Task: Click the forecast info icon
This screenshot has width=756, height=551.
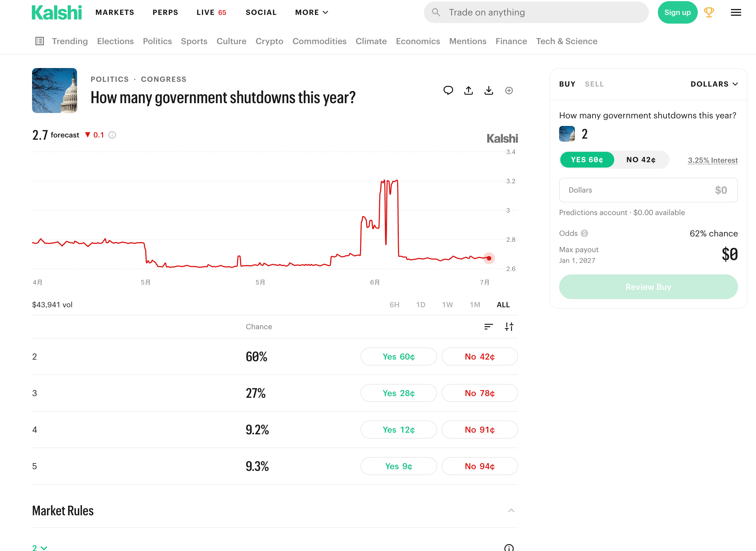Action: tap(112, 135)
